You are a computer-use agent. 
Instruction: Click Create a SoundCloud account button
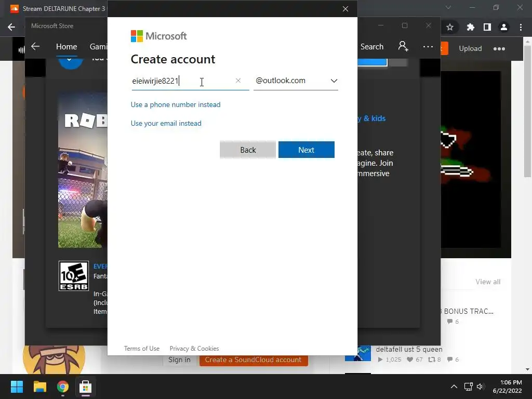point(254,360)
